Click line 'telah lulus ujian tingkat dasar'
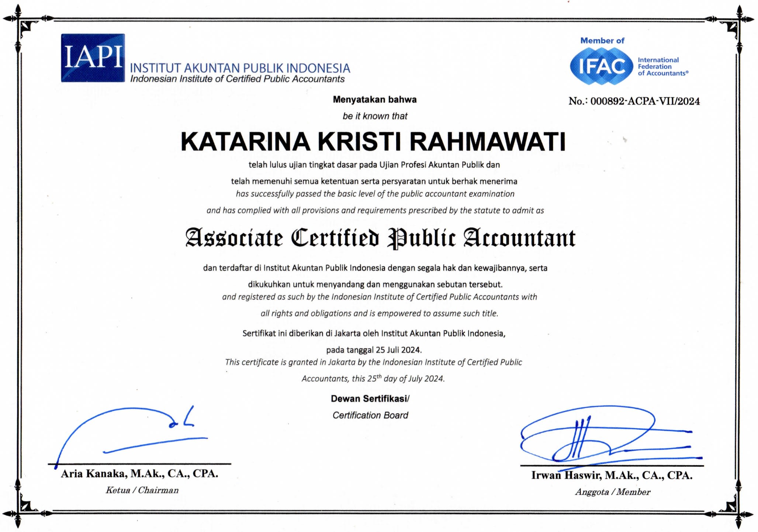Image resolution: width=758 pixels, height=532 pixels. 374,165
